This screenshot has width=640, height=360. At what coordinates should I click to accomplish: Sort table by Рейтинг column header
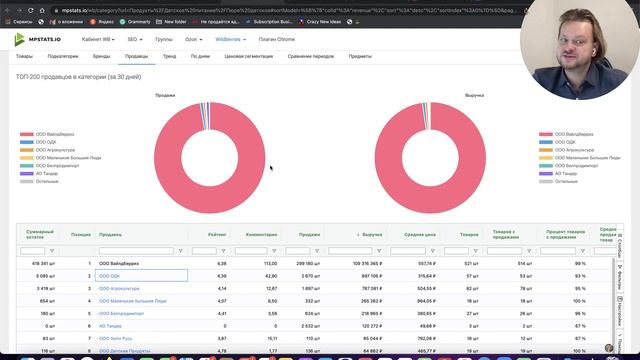point(217,235)
